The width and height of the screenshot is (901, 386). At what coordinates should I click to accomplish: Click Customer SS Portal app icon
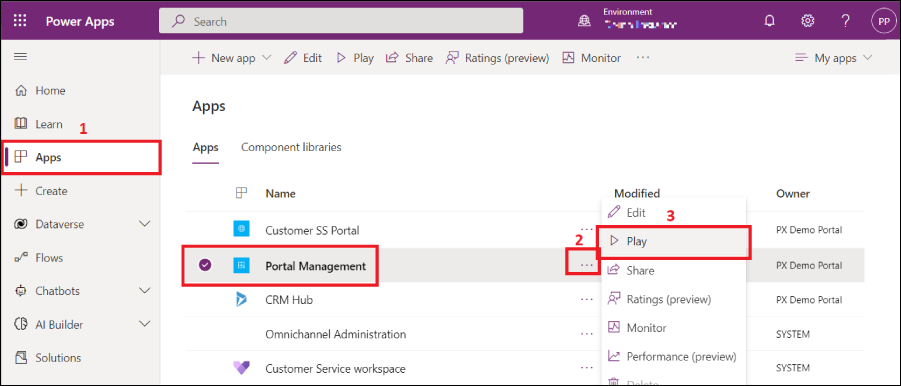(241, 230)
